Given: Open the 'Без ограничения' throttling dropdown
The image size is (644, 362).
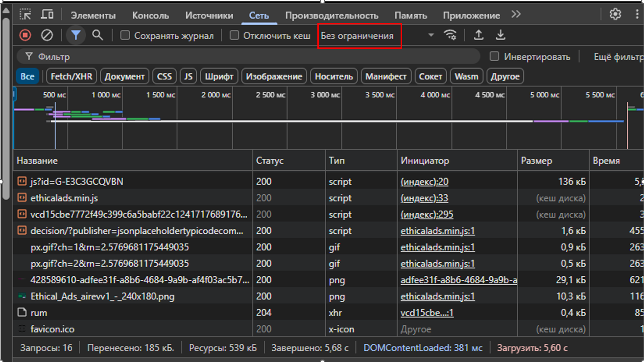Looking at the screenshot, I should pos(377,36).
